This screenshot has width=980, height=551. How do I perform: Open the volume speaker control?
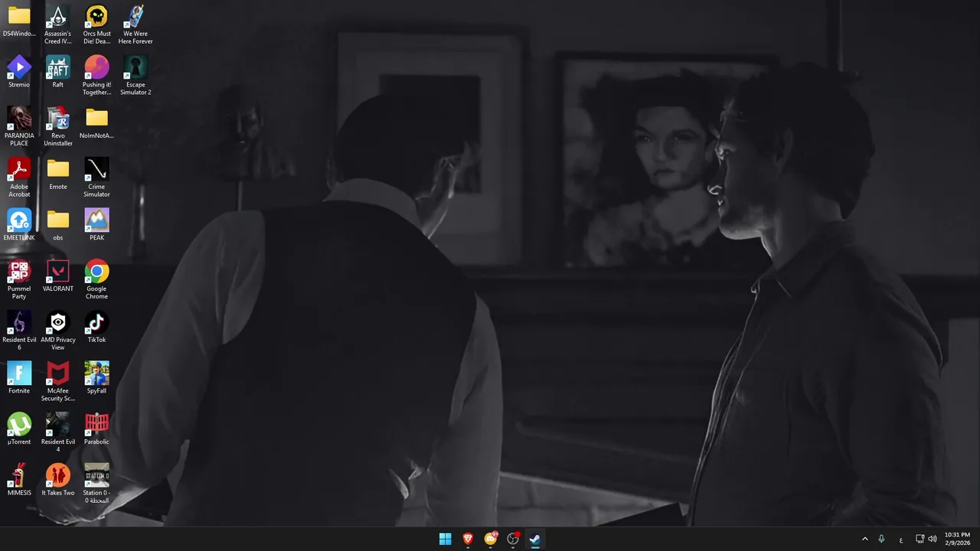(933, 539)
